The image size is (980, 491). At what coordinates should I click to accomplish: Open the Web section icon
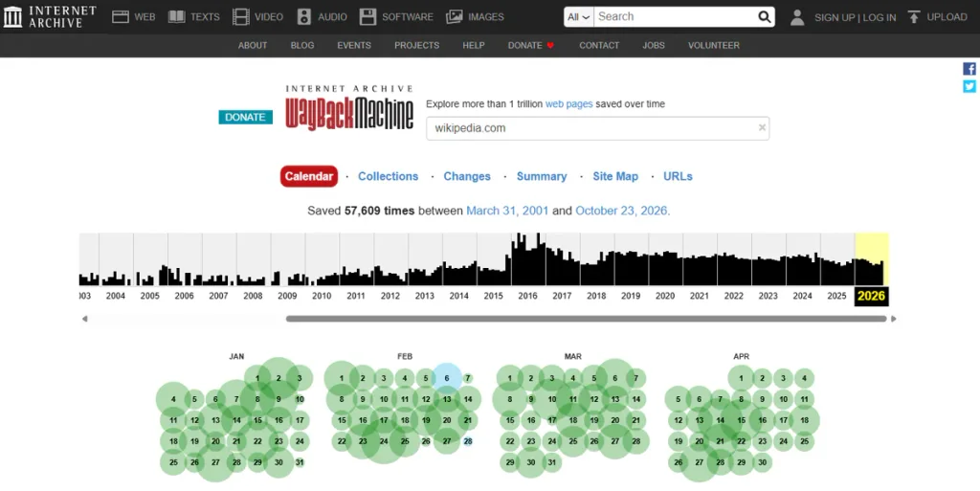coord(121,17)
